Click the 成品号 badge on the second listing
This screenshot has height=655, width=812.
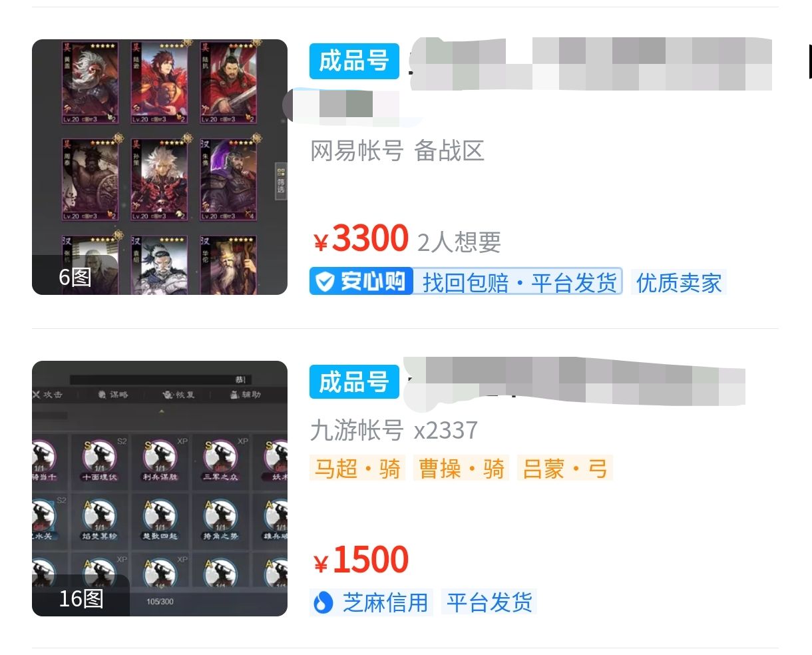point(354,382)
